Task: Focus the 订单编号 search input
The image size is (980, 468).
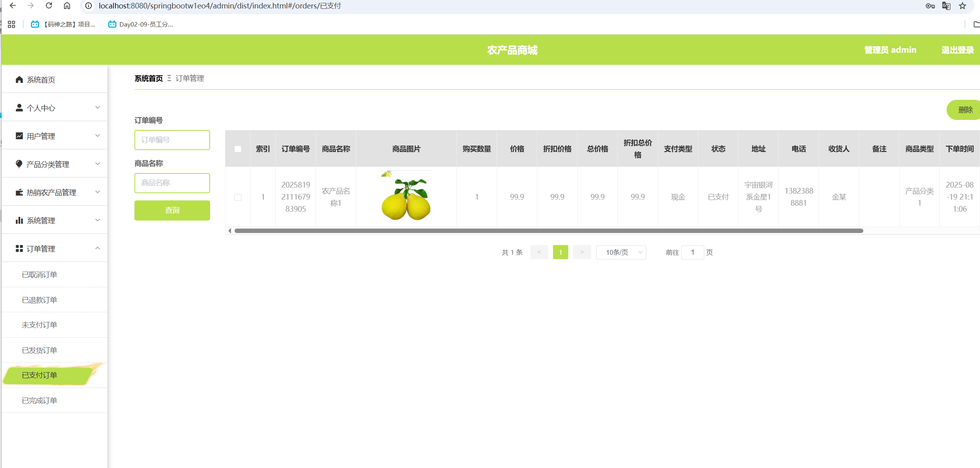Action: [x=172, y=140]
